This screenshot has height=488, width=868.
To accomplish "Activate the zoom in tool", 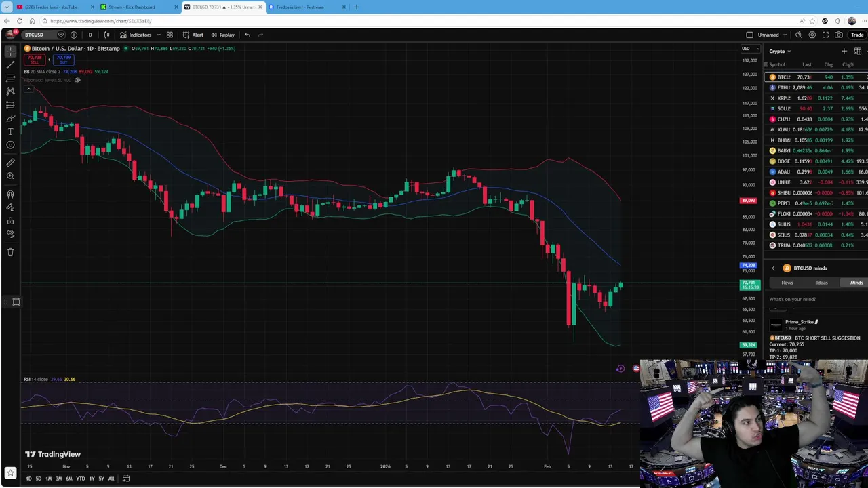I will tap(10, 176).
